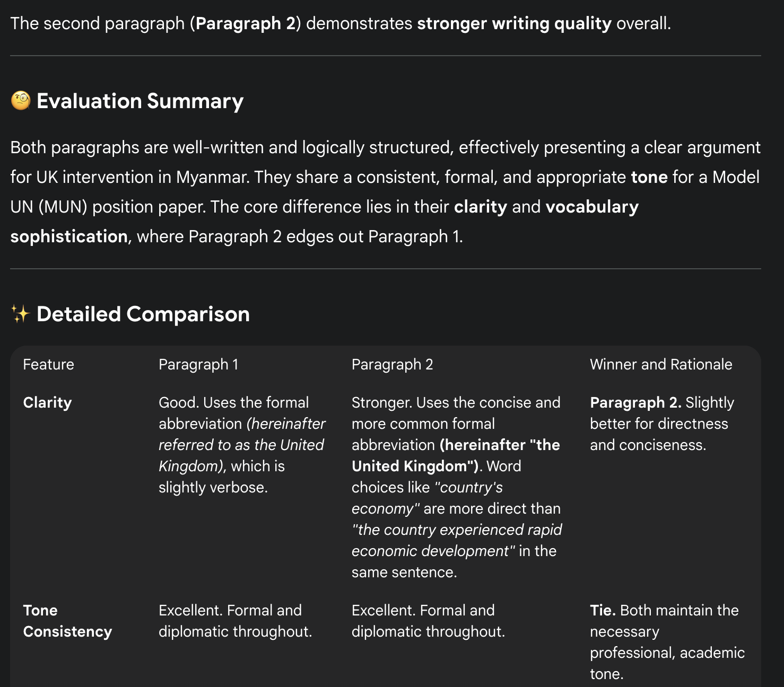Viewport: 784px width, 687px height.
Task: Click the Winner and Rationale column header
Action: (x=660, y=365)
